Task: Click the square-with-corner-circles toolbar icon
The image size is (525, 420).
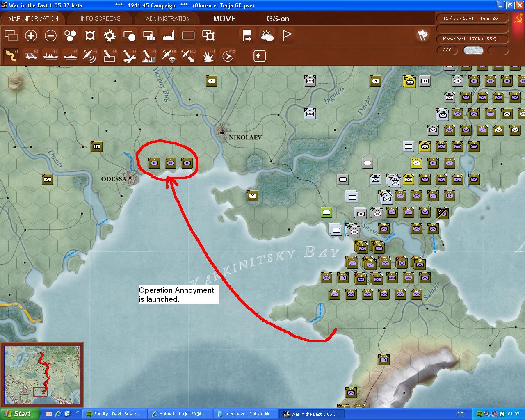Action: pos(90,36)
